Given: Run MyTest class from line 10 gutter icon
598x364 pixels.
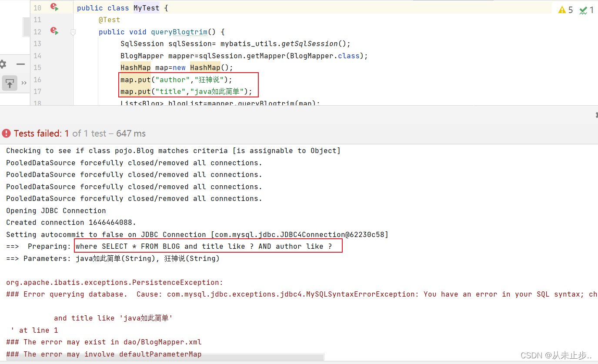Looking at the screenshot, I should (54, 7).
